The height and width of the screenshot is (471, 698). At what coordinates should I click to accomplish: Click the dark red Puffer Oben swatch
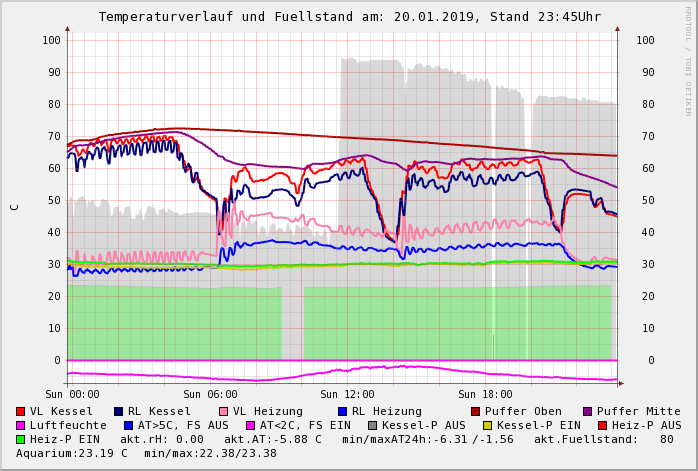(x=475, y=411)
